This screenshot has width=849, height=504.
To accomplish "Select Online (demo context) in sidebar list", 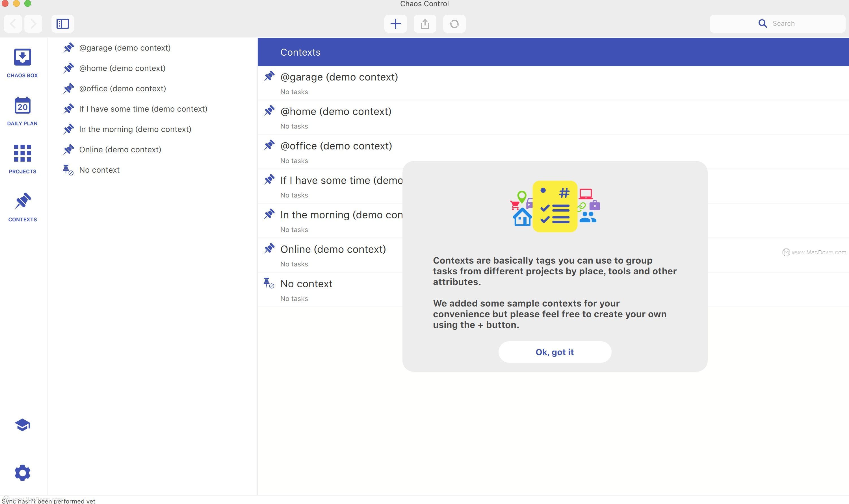I will pyautogui.click(x=153, y=150).
